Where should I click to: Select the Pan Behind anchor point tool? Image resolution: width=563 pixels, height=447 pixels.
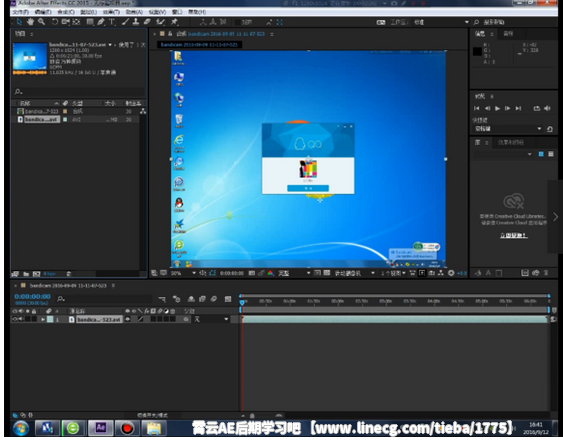(76, 22)
